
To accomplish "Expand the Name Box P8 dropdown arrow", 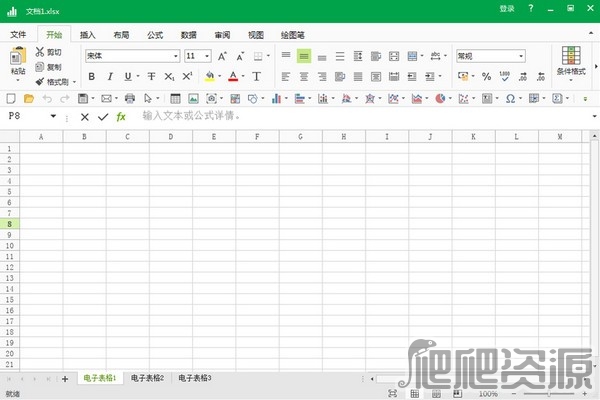I will click(53, 116).
